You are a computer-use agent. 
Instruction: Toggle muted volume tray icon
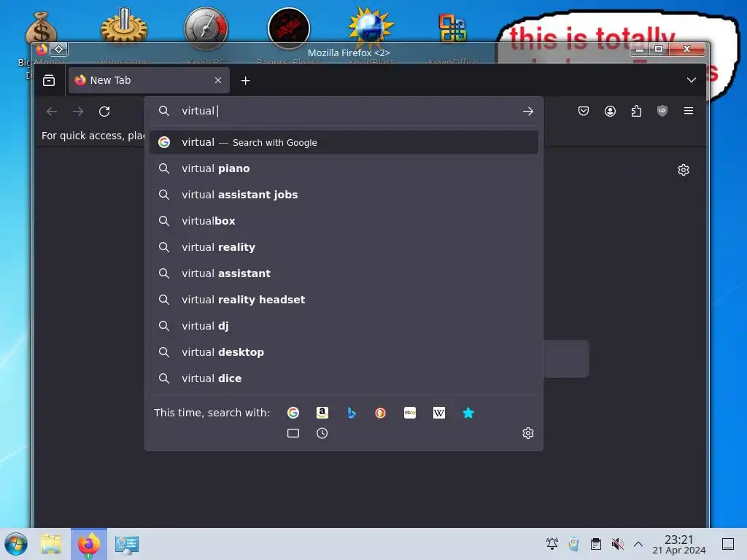pos(617,544)
